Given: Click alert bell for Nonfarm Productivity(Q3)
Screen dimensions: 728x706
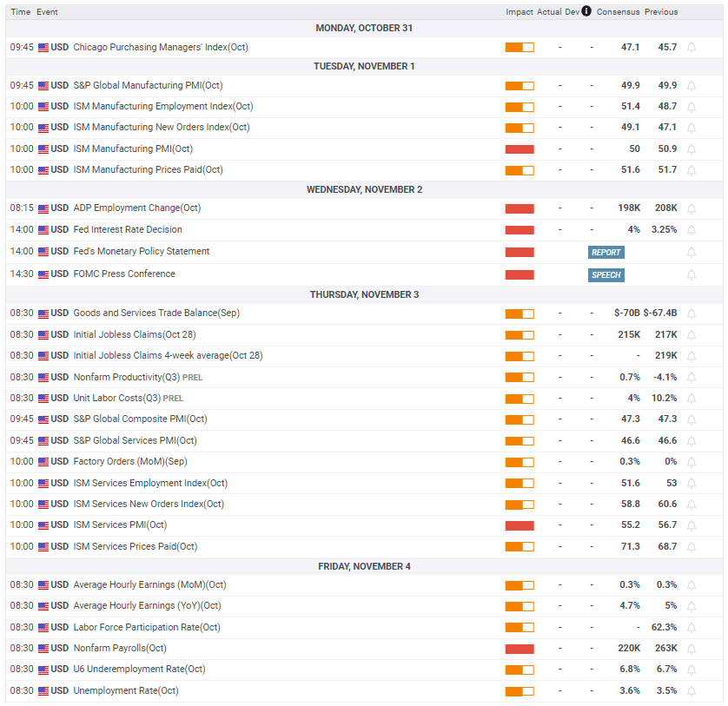Looking at the screenshot, I should pos(691,378).
